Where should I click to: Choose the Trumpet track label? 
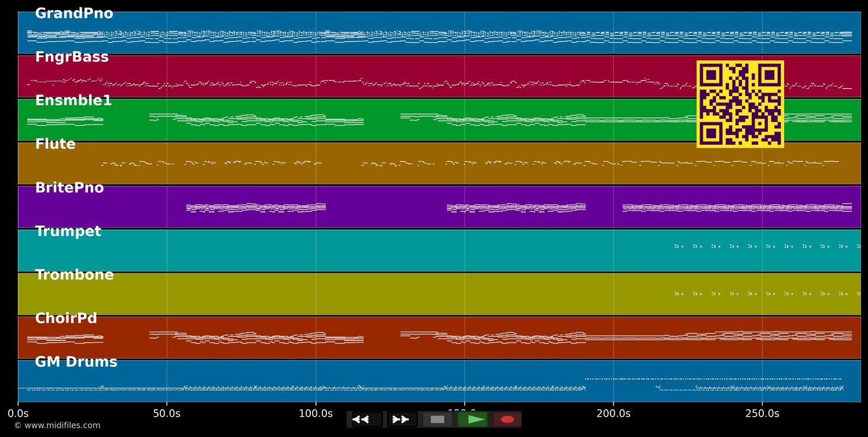(68, 232)
